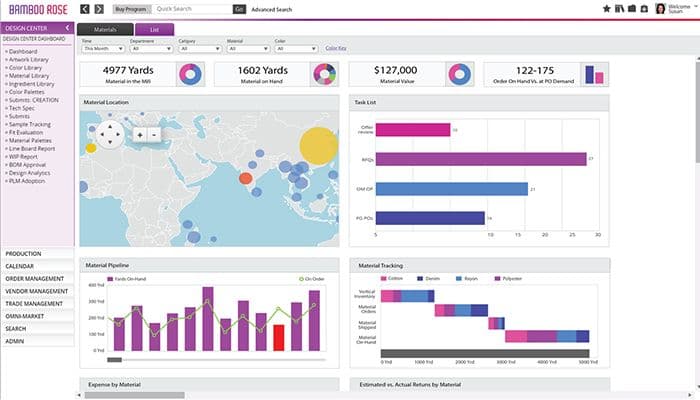Click the library books icon in header

pyautogui.click(x=617, y=9)
